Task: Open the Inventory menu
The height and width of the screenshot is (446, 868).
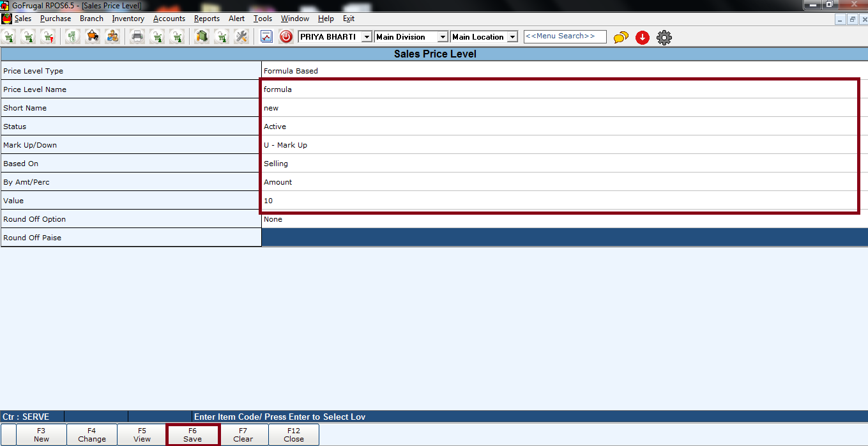Action: 128,19
